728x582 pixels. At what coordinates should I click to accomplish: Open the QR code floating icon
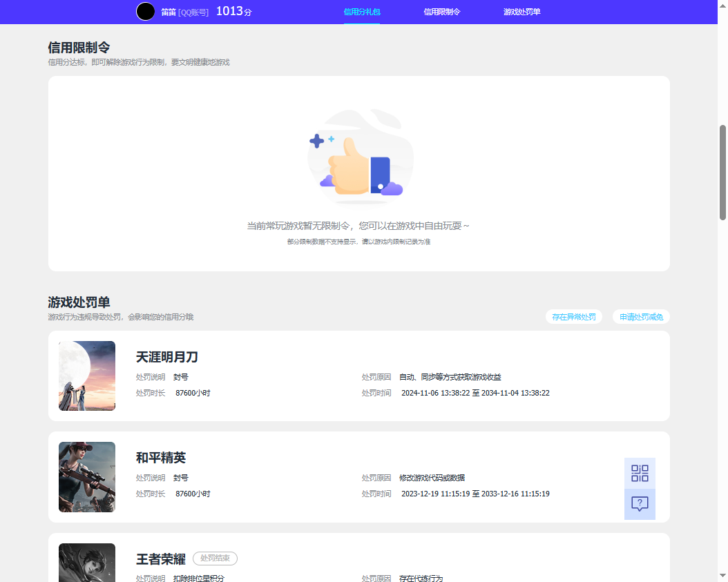click(640, 474)
